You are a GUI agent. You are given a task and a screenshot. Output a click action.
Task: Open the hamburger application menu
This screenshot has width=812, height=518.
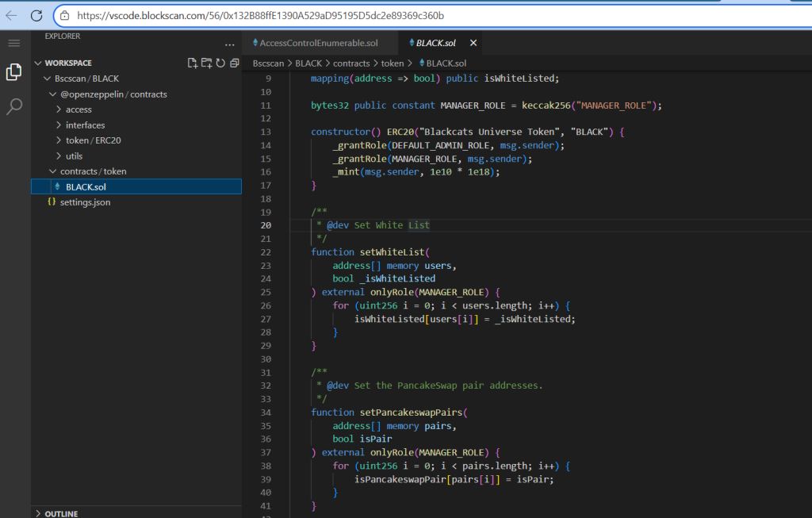pyautogui.click(x=13, y=42)
